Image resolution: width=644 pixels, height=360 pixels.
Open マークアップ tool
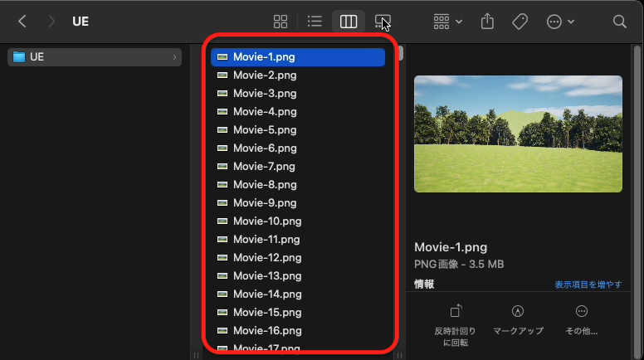[x=518, y=320]
